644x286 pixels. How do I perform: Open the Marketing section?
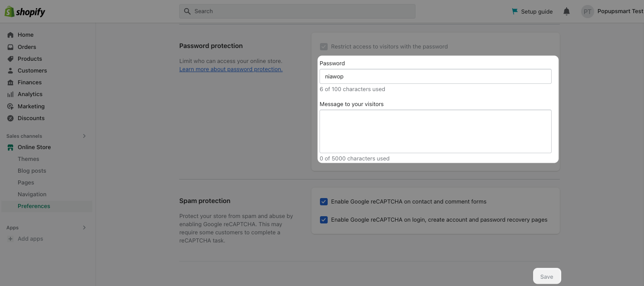(31, 106)
